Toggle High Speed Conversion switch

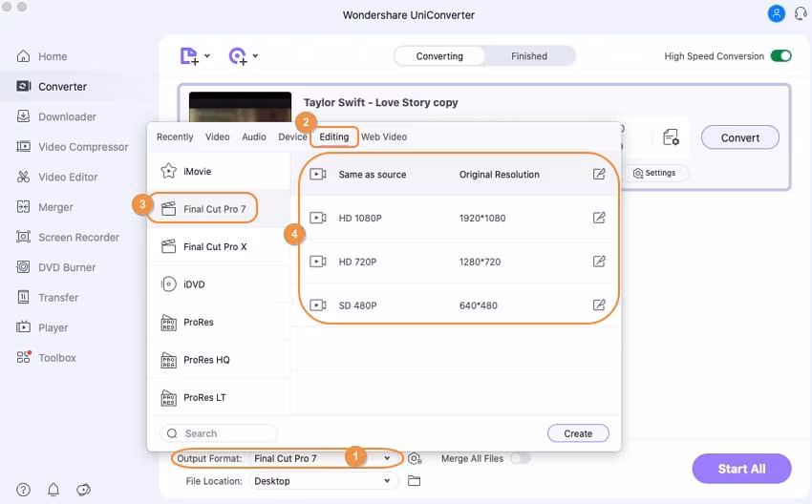click(780, 56)
